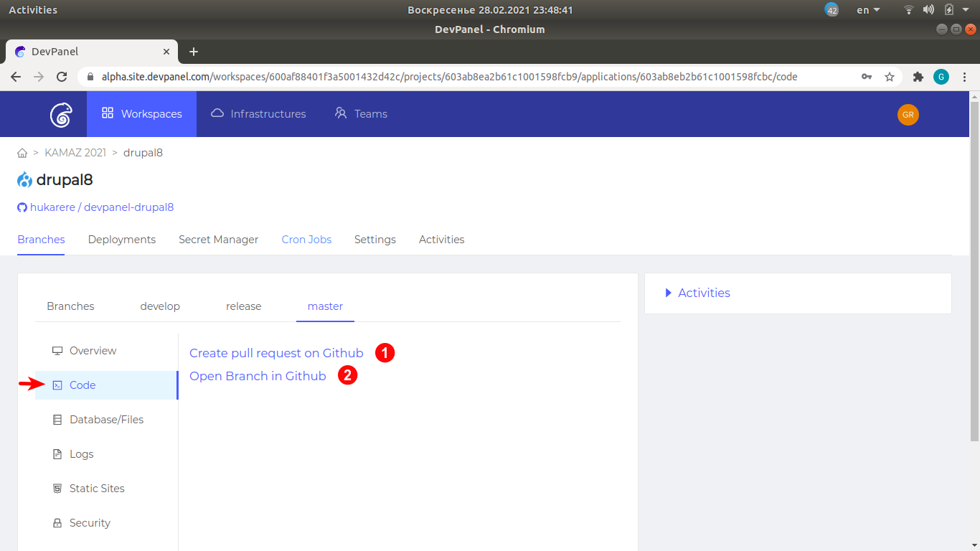This screenshot has height=551, width=980.
Task: Click the Database/Files sidebar icon
Action: (x=57, y=419)
